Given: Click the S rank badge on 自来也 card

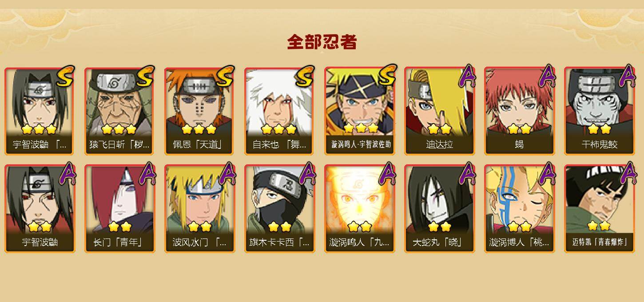Looking at the screenshot, I should (306, 76).
